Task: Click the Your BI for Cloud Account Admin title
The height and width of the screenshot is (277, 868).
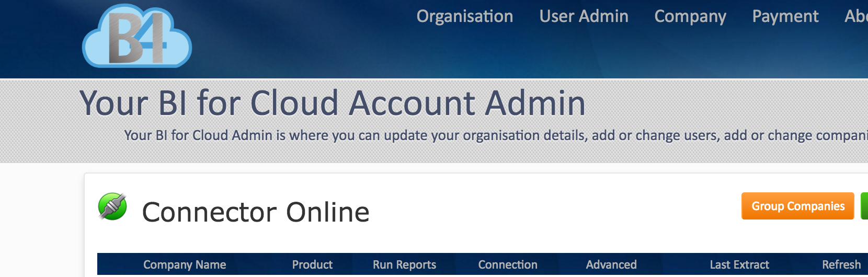Action: [x=333, y=103]
